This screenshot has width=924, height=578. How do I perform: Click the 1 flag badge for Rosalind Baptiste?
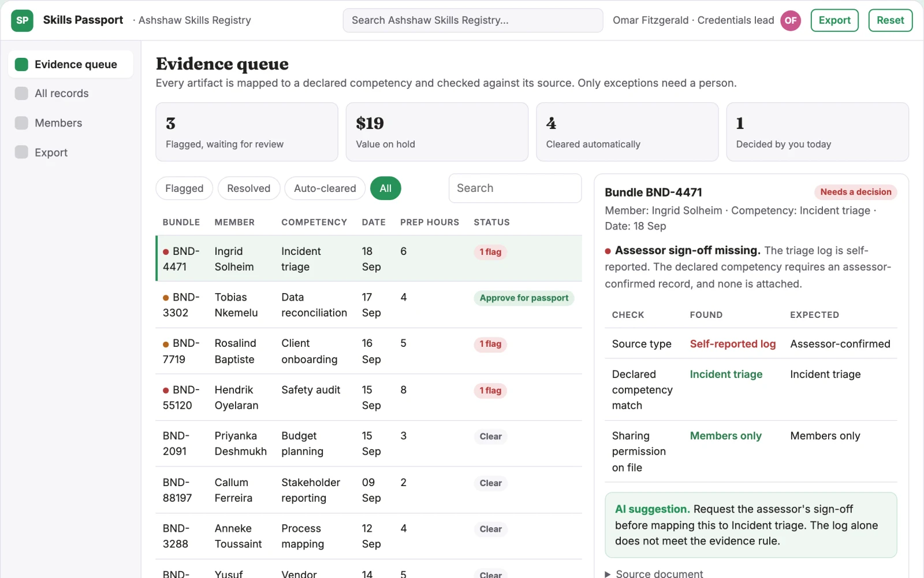click(x=490, y=344)
